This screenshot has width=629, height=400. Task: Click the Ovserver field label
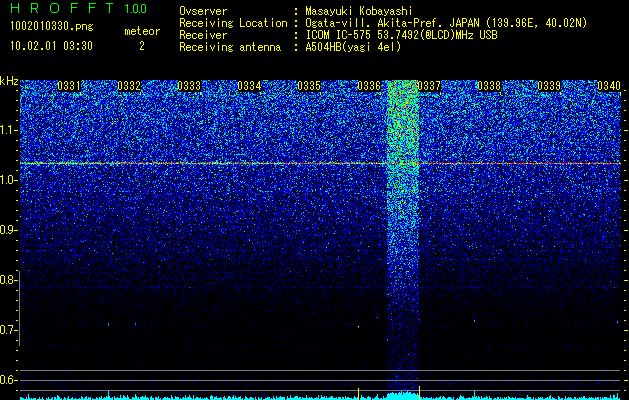(x=203, y=11)
